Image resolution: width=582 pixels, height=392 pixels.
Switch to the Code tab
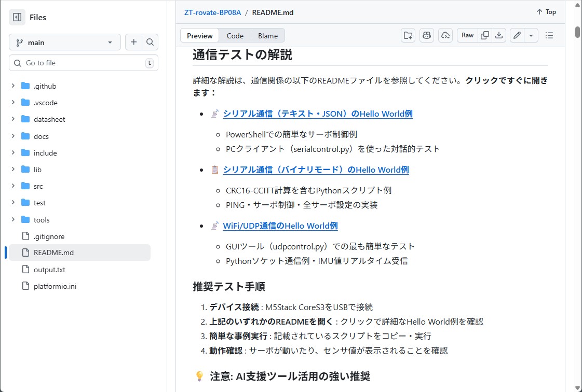(x=235, y=36)
